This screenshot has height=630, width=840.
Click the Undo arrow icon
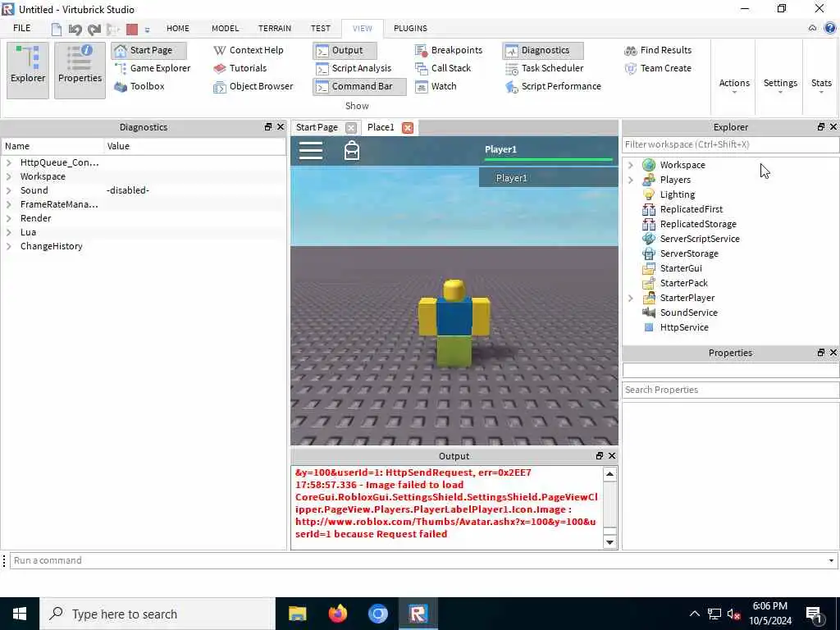coord(75,29)
